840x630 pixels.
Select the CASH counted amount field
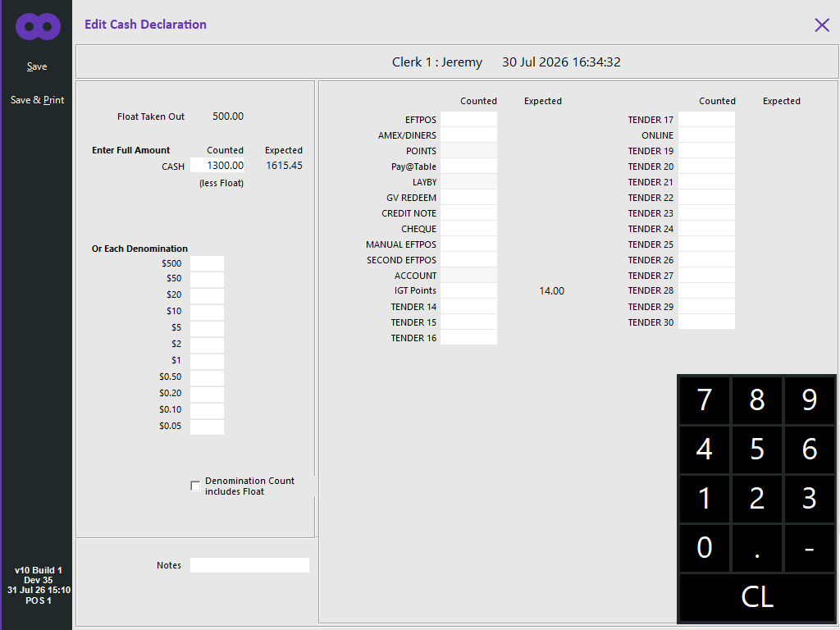point(218,166)
